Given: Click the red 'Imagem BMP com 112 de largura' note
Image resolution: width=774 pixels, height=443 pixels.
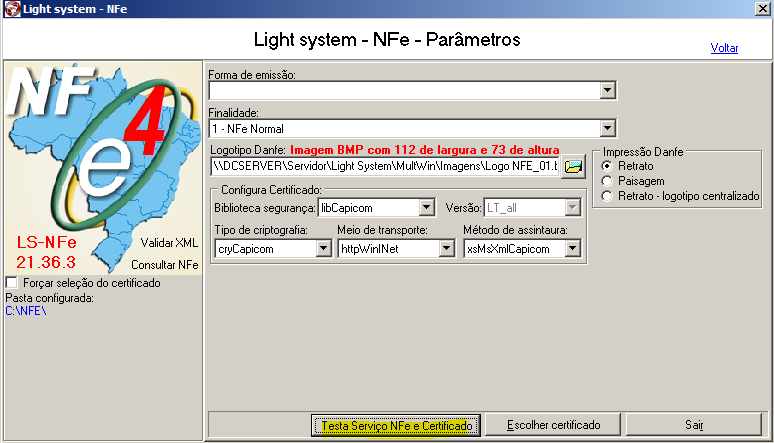Looking at the screenshot, I should 425,150.
